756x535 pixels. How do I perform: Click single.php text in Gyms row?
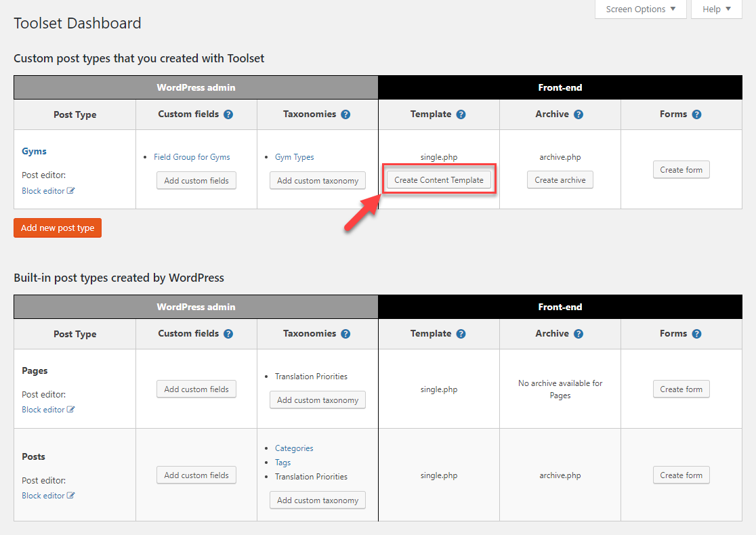tap(439, 157)
